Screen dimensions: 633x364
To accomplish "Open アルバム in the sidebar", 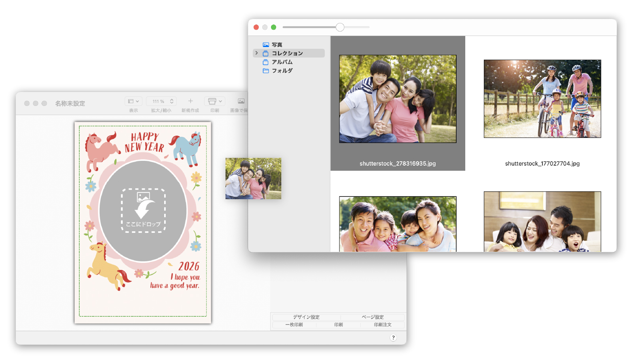I will 282,62.
